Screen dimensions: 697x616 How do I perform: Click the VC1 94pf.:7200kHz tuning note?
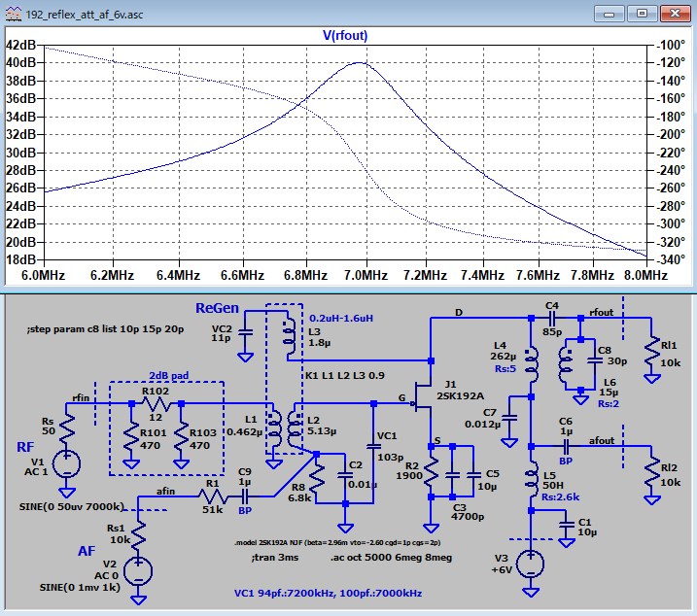[x=328, y=594]
